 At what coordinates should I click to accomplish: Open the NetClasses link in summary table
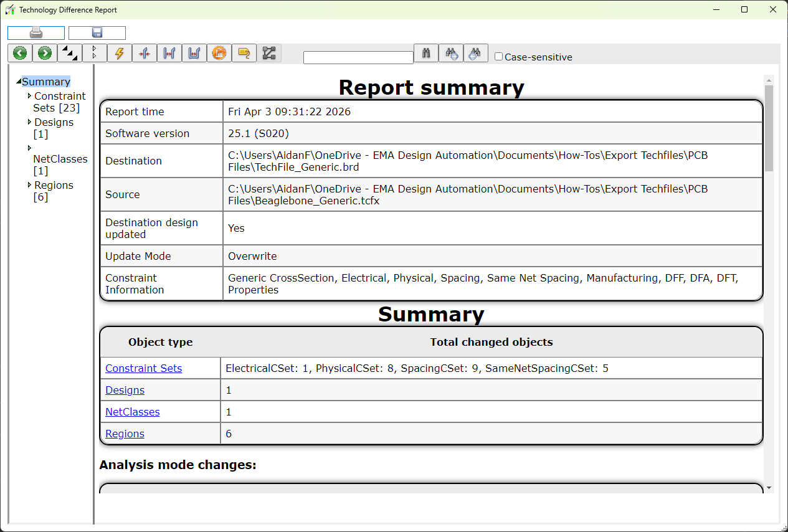pos(132,412)
